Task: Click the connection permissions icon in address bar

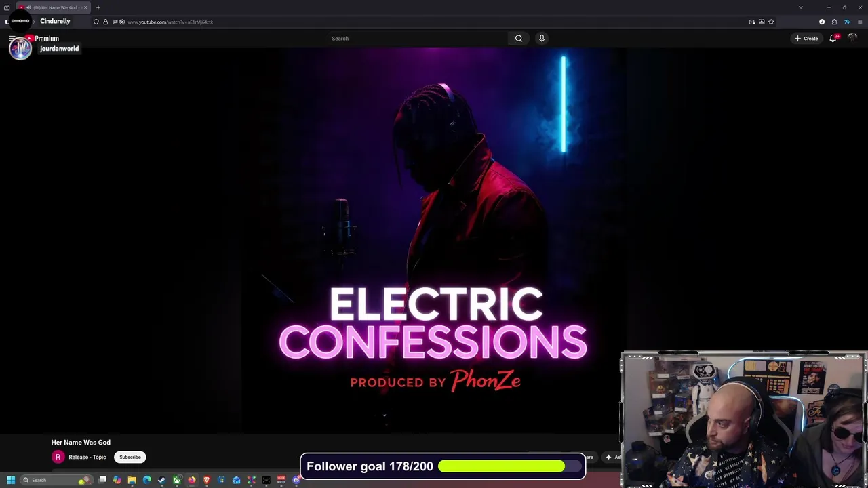Action: click(115, 22)
